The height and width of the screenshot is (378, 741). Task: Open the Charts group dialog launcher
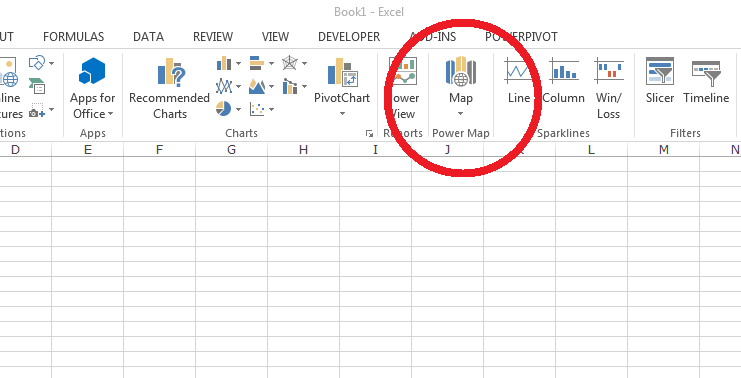click(x=369, y=134)
